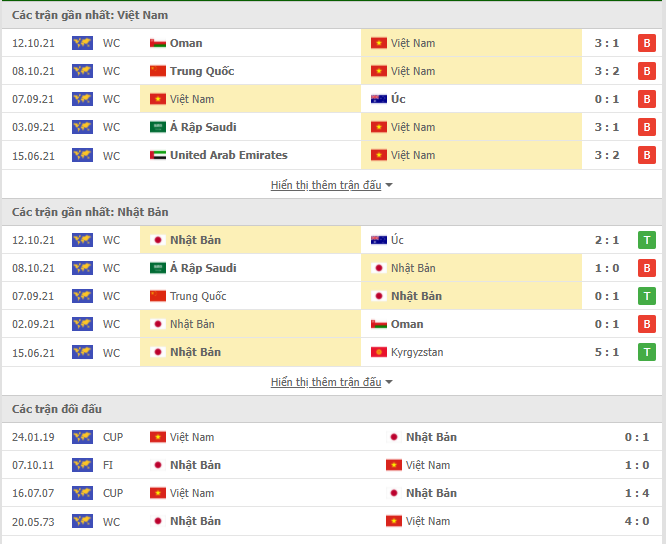
Task: Click the 4 : 0 score of 20.05.73 match
Action: pyautogui.click(x=637, y=521)
